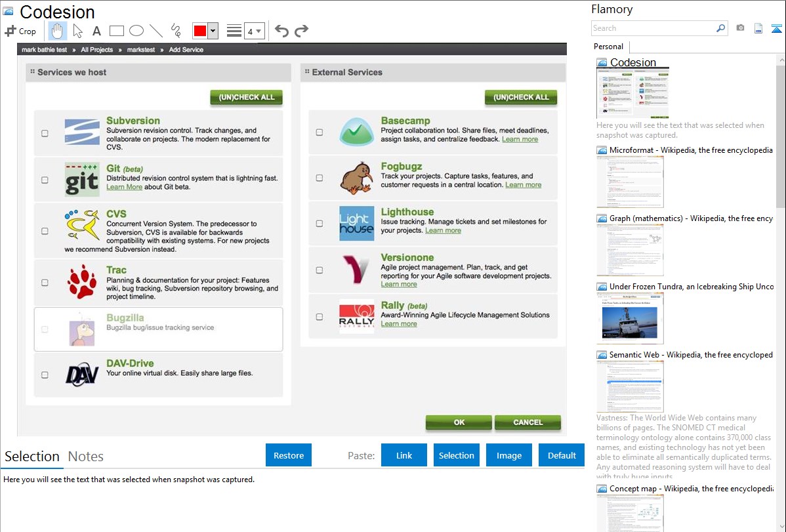Click the Fogbugz kiwi bird logo
The height and width of the screenshot is (532, 786).
pos(356,178)
